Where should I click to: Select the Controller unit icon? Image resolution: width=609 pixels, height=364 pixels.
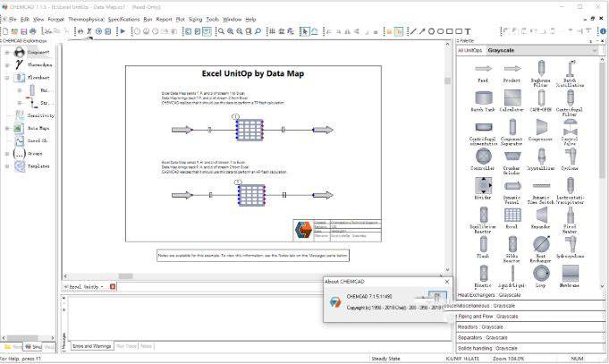pos(483,157)
